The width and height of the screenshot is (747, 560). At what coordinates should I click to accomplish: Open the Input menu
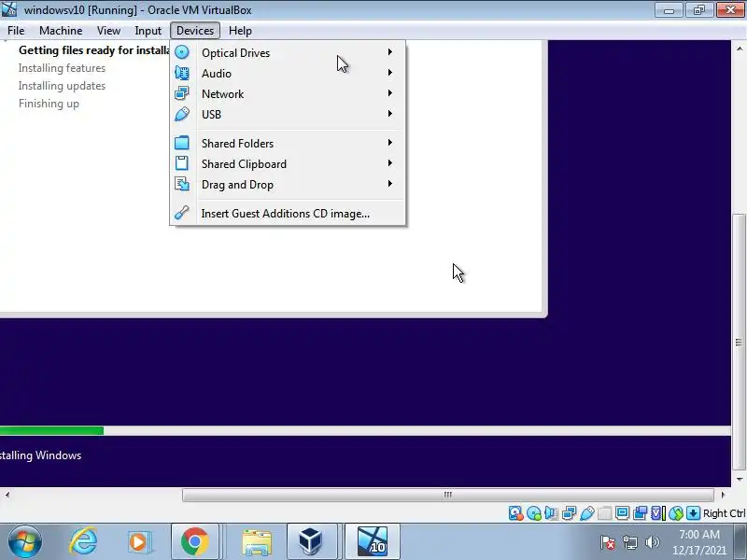[x=148, y=31]
